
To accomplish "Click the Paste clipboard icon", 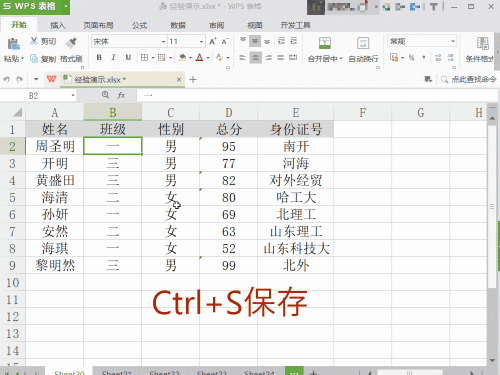I will (x=13, y=44).
